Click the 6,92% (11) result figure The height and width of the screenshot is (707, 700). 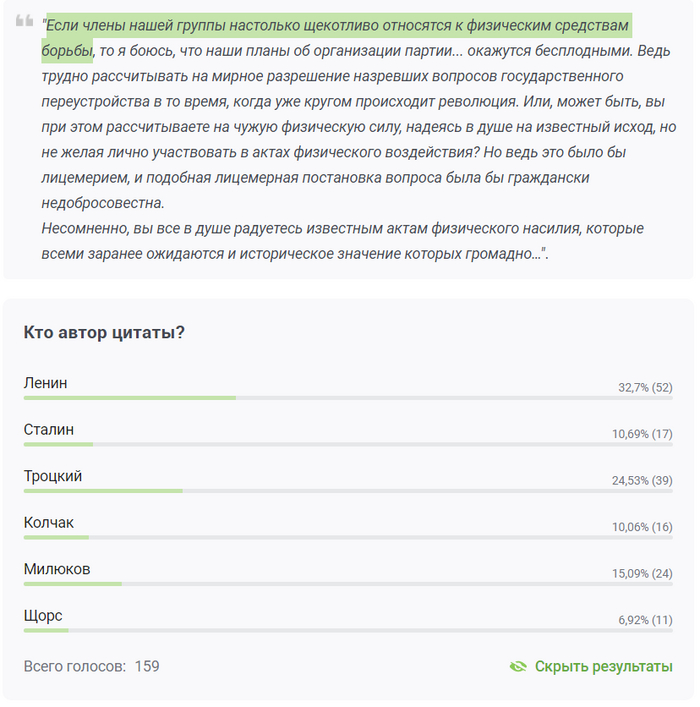(x=645, y=620)
